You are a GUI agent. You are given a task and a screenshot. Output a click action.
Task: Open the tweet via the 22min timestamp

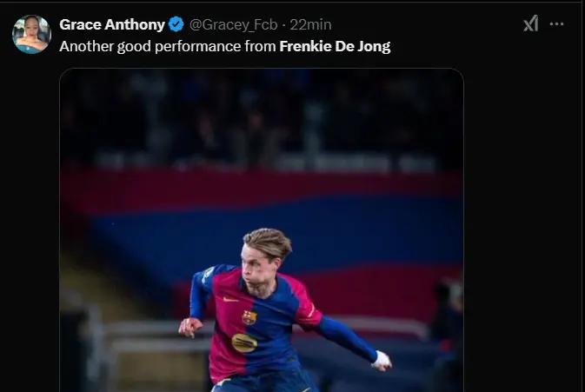[310, 24]
